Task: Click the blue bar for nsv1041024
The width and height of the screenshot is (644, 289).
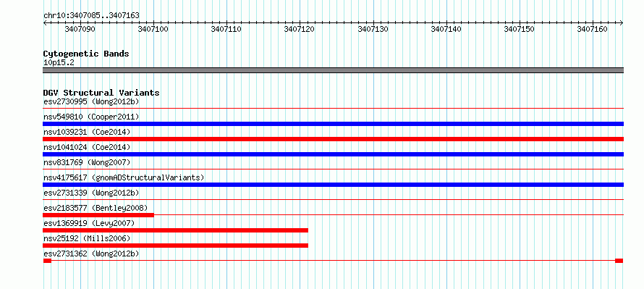Action: [x=333, y=154]
